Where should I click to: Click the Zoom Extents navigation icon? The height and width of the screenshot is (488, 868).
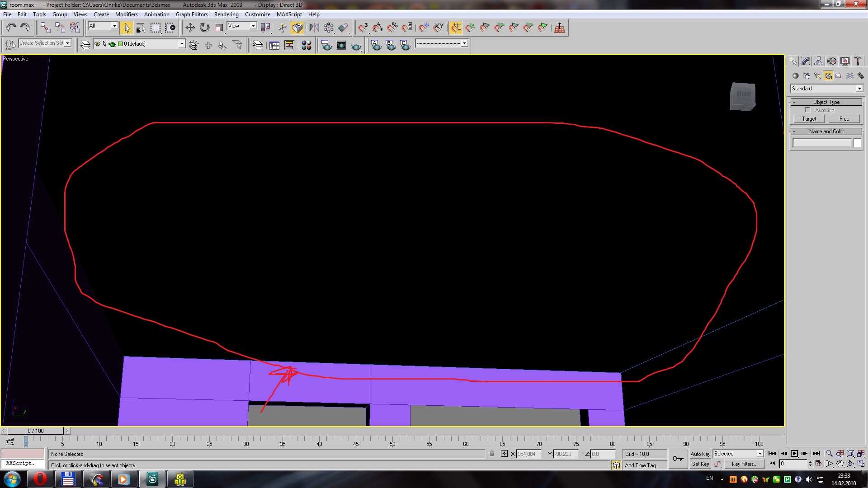[x=850, y=454]
